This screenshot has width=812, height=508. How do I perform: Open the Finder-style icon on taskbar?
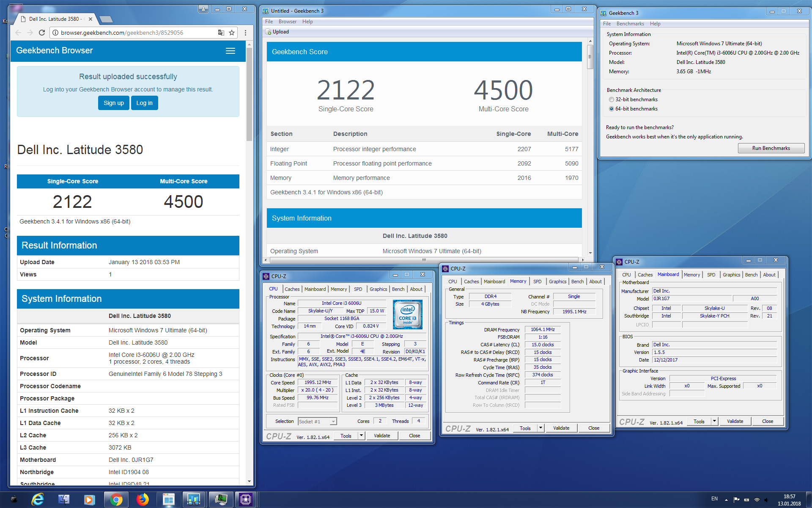[x=64, y=500]
